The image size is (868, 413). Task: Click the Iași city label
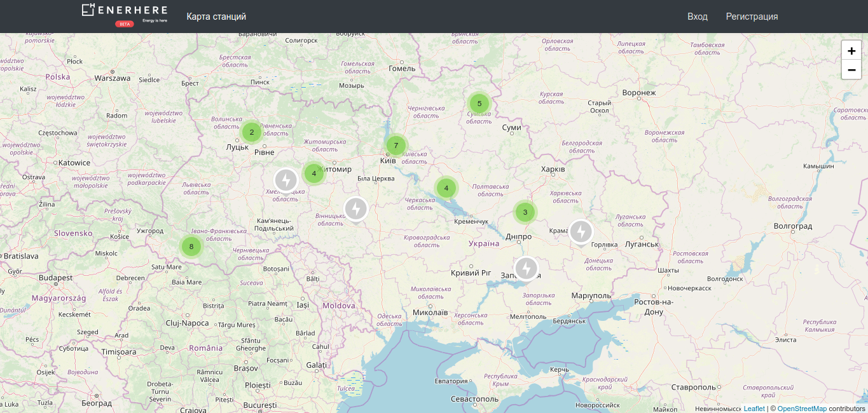click(x=303, y=305)
